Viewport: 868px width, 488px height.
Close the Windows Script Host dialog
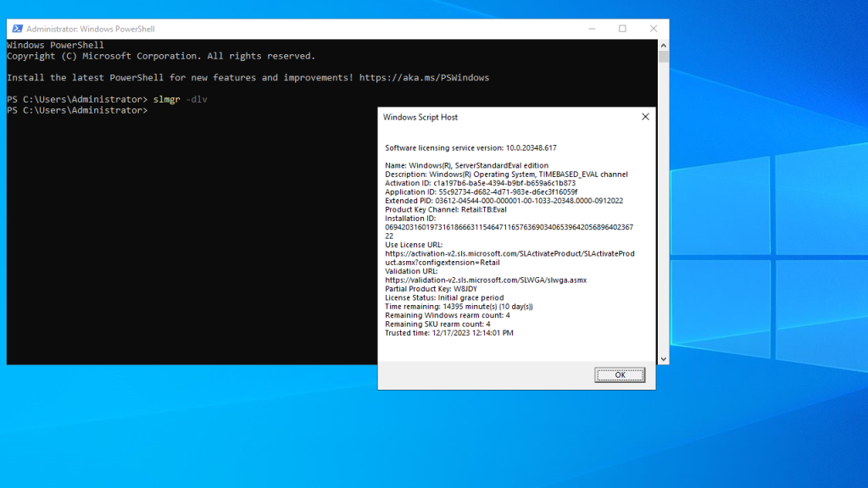point(645,117)
